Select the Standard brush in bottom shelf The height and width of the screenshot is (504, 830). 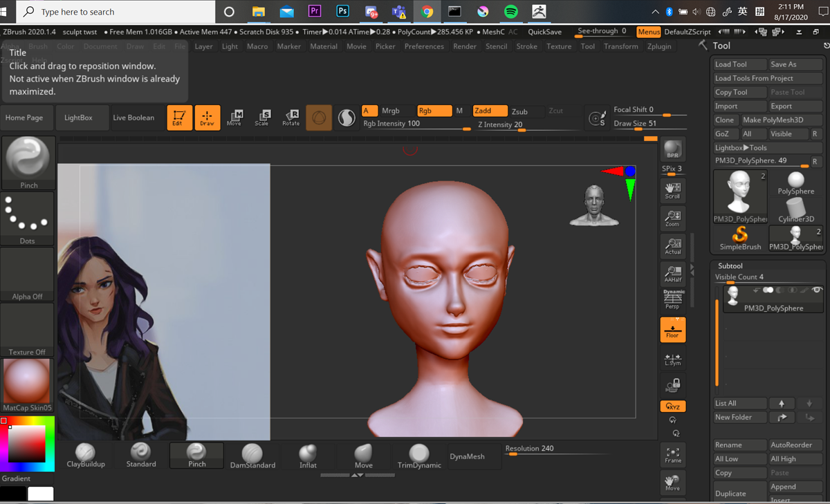pos(141,456)
